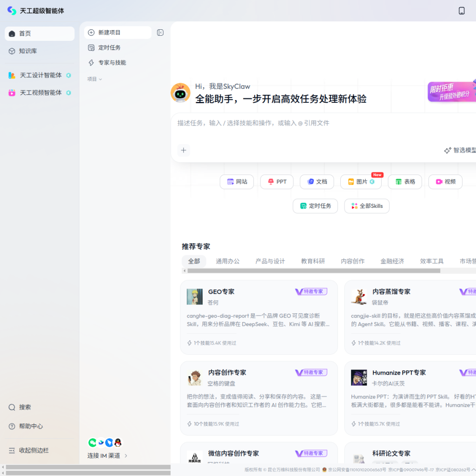Click the 内容蒸馏专家 title
This screenshot has width=476, height=476.
pyautogui.click(x=391, y=292)
